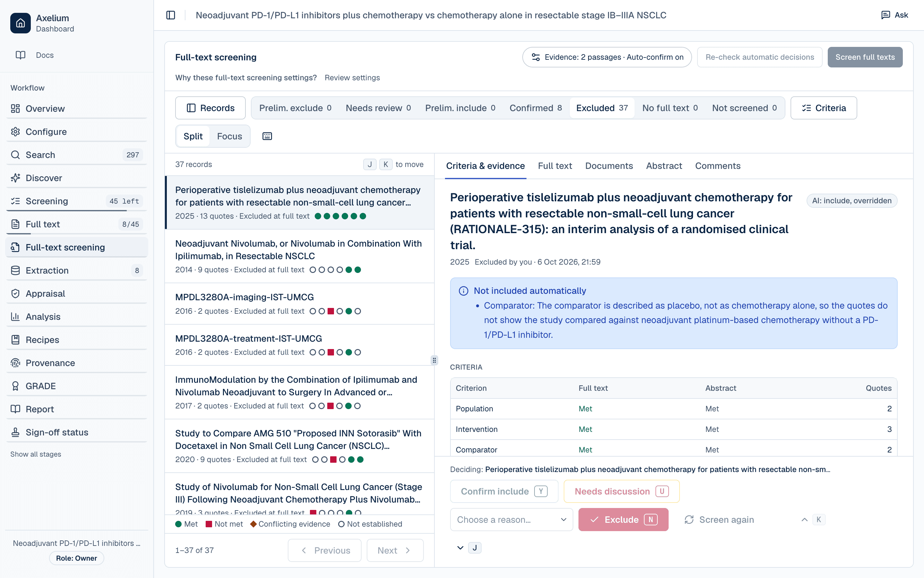This screenshot has height=578, width=924.
Task: Open the Review settings link
Action: coord(352,78)
